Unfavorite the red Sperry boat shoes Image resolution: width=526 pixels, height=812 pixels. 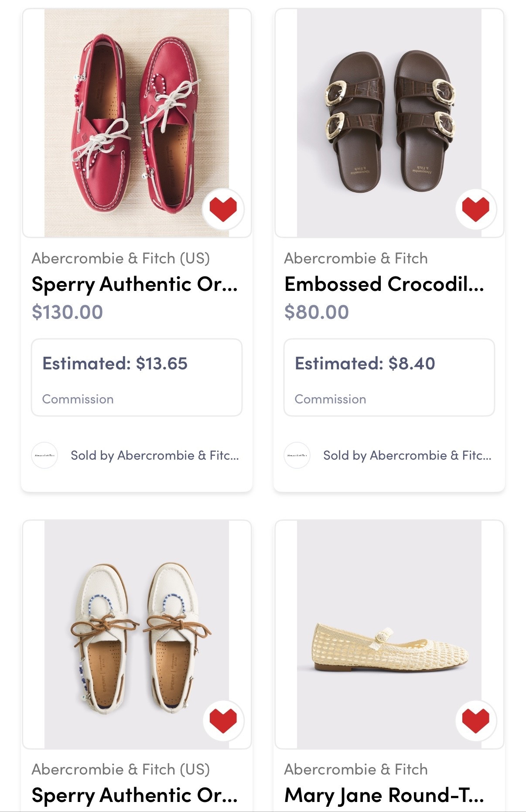(x=223, y=209)
